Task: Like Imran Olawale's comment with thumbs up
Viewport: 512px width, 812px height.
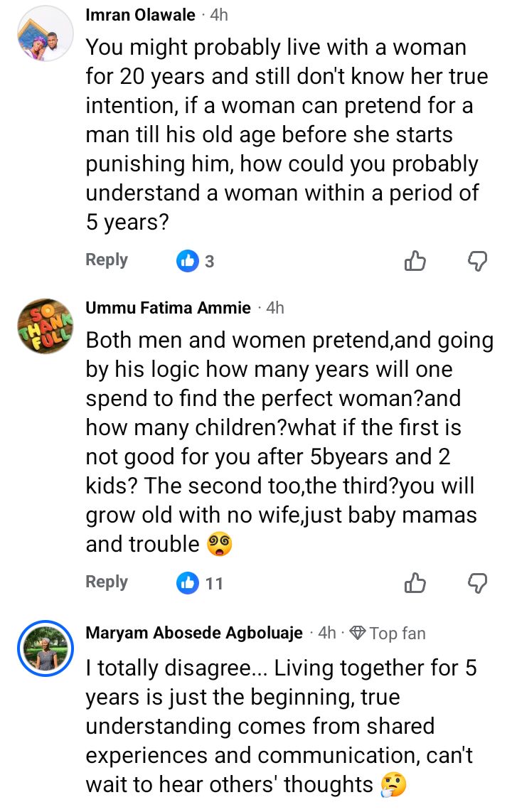Action: coord(415,261)
